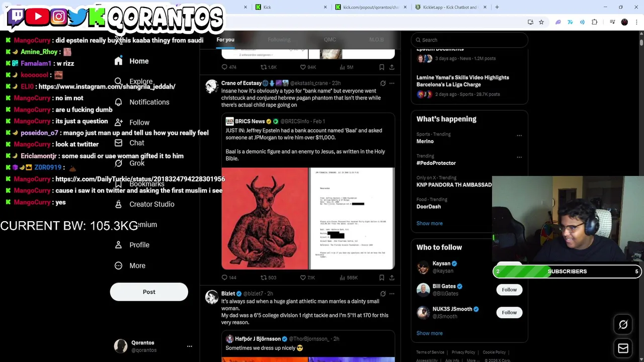Show more trends under What's happening

[429, 223]
